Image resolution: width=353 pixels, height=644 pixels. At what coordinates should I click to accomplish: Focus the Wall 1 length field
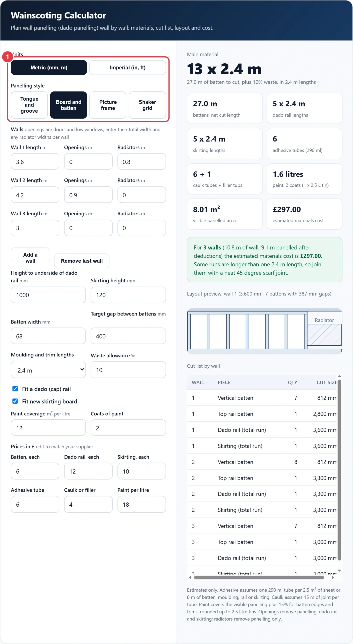(35, 162)
